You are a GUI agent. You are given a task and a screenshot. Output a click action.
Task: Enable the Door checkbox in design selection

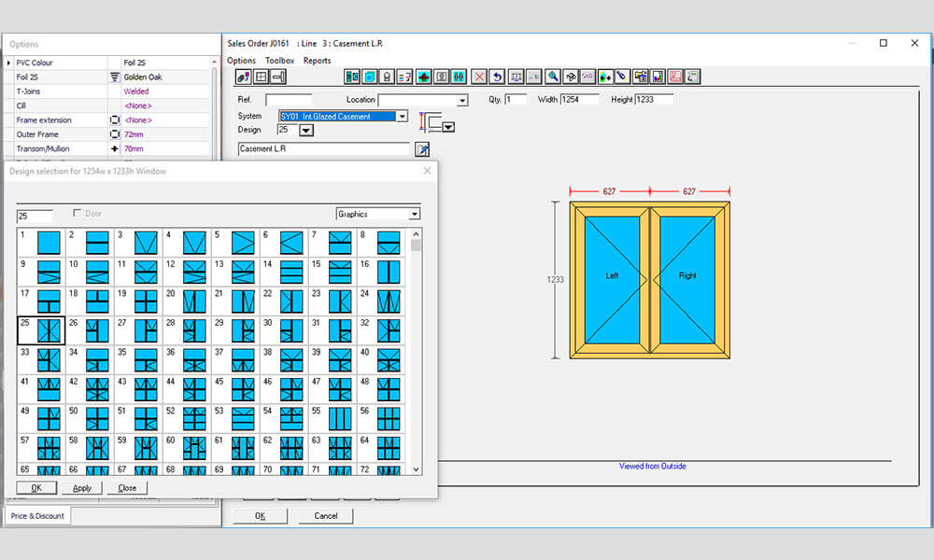tap(78, 213)
